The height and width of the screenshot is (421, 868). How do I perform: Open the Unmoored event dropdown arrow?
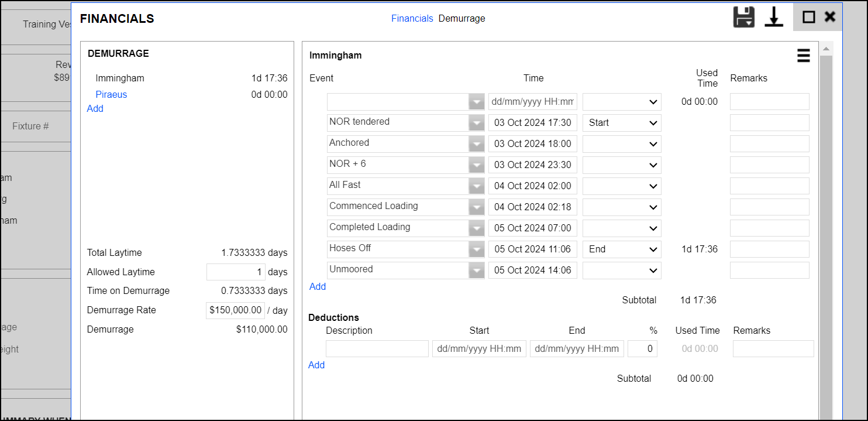pos(477,271)
